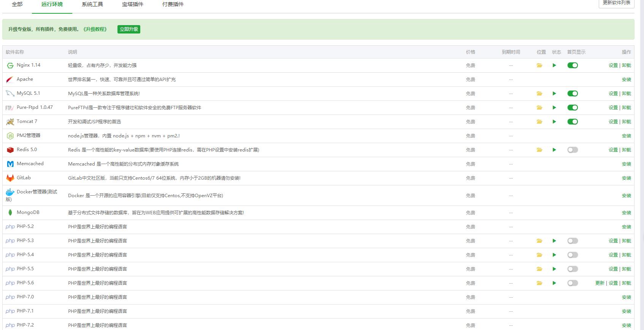
Task: Enable homepage display for PHP-5.3
Action: click(573, 241)
